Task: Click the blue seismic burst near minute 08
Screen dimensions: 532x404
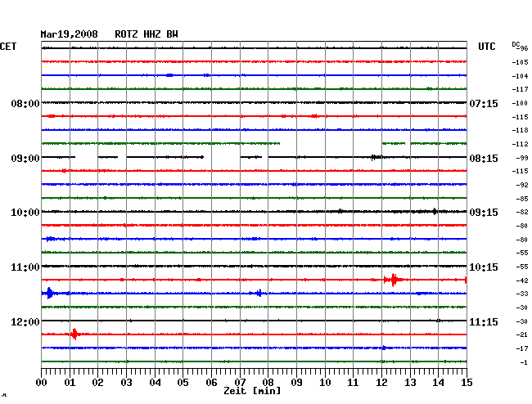Action: pos(259,293)
